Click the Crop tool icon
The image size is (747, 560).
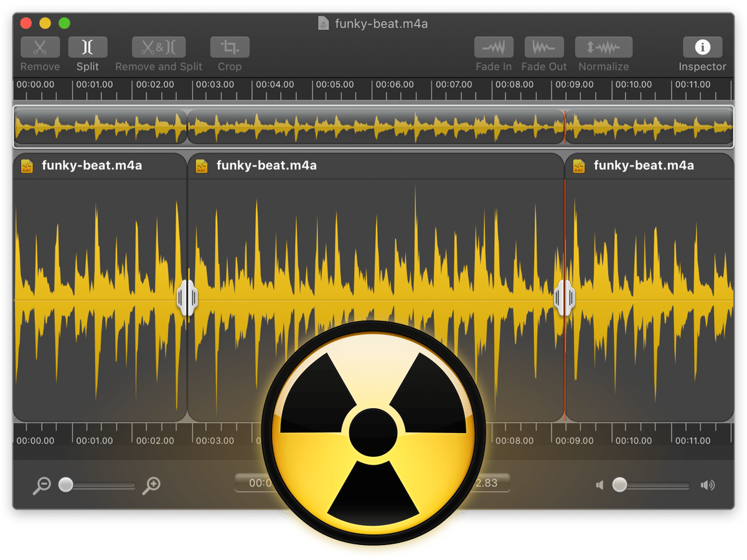(230, 48)
